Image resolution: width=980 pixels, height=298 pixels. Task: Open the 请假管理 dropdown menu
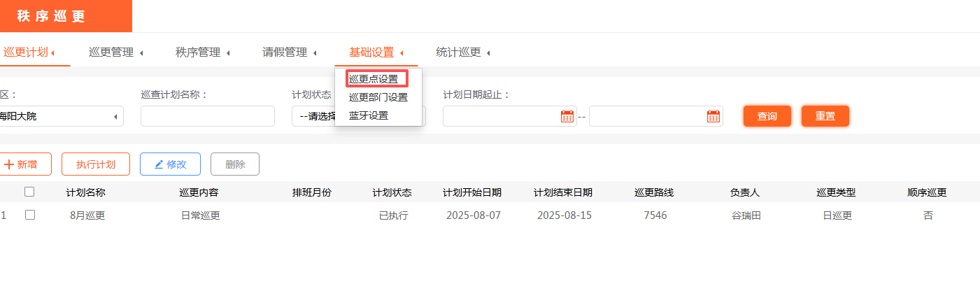coord(289,52)
